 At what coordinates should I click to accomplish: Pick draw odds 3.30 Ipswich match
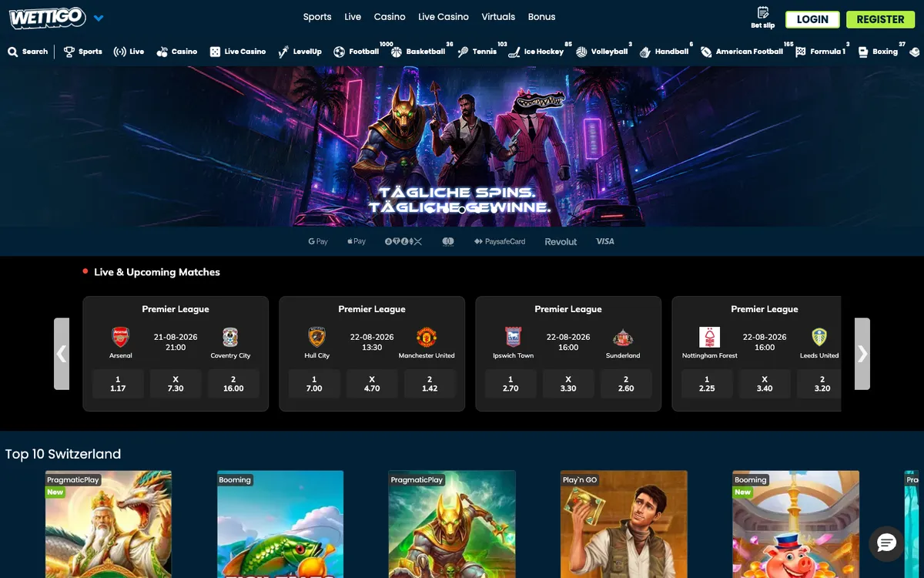click(x=568, y=384)
